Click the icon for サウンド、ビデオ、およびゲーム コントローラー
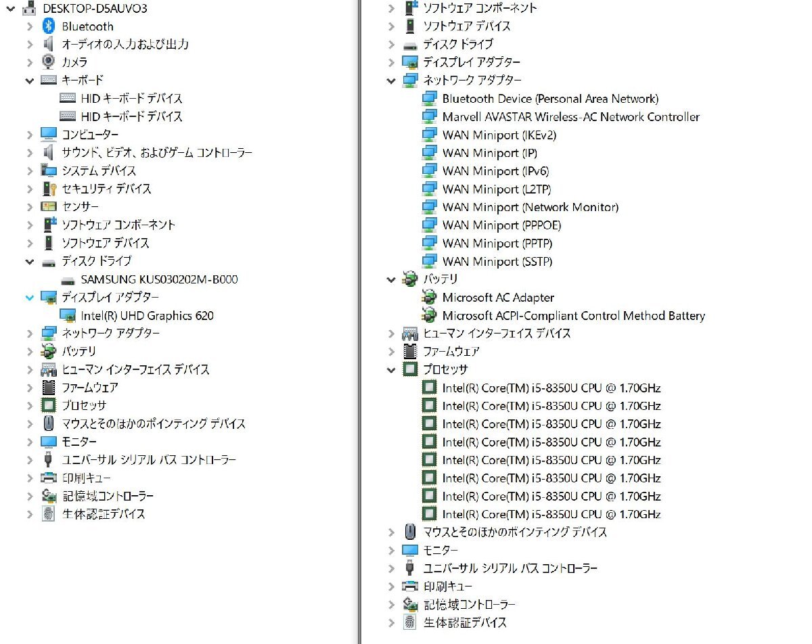 (48, 152)
